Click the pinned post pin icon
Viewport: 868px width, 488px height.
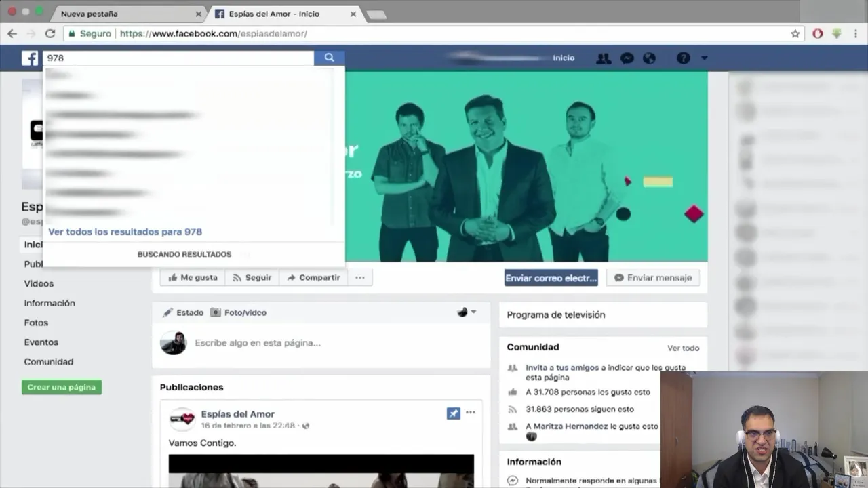click(x=454, y=413)
